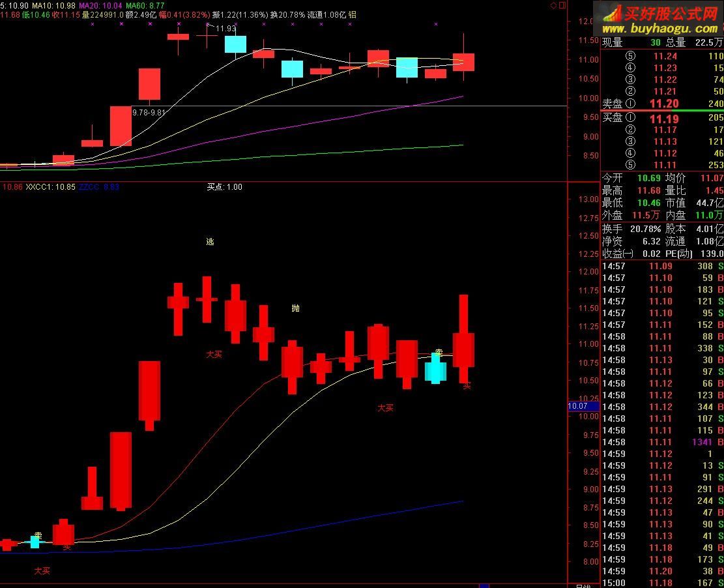Click the cyan candlestick in the lower indicator chart
This screenshot has width=724, height=588.
(435, 369)
